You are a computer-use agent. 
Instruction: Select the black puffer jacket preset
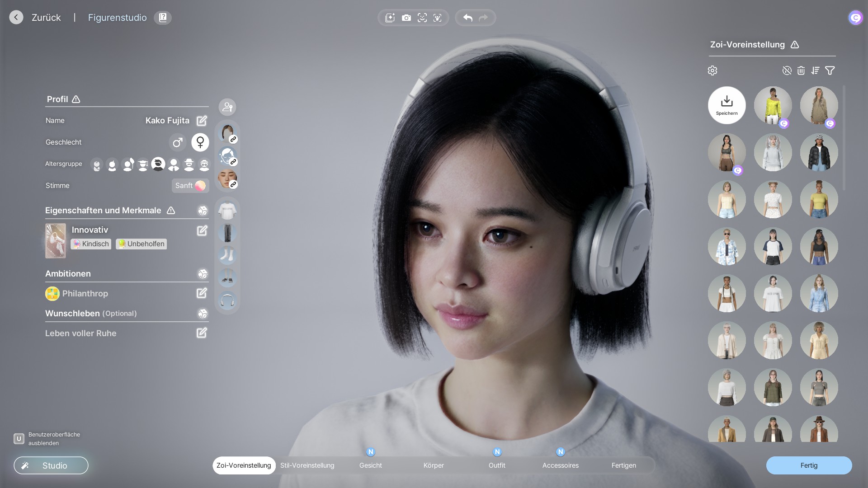click(x=819, y=152)
